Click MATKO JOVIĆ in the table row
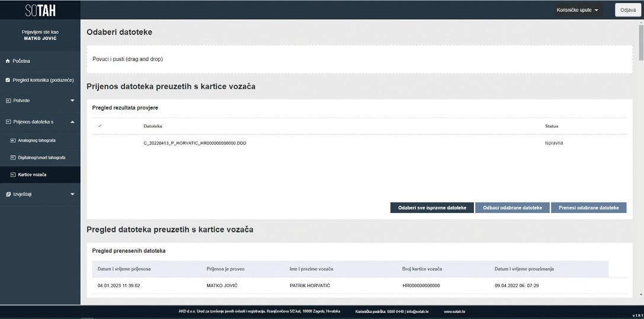 coord(222,286)
